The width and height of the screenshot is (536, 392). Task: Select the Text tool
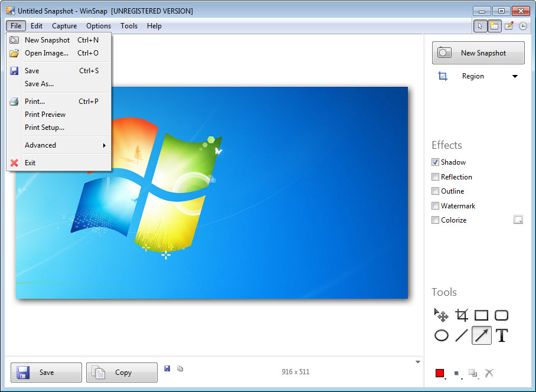pos(502,335)
